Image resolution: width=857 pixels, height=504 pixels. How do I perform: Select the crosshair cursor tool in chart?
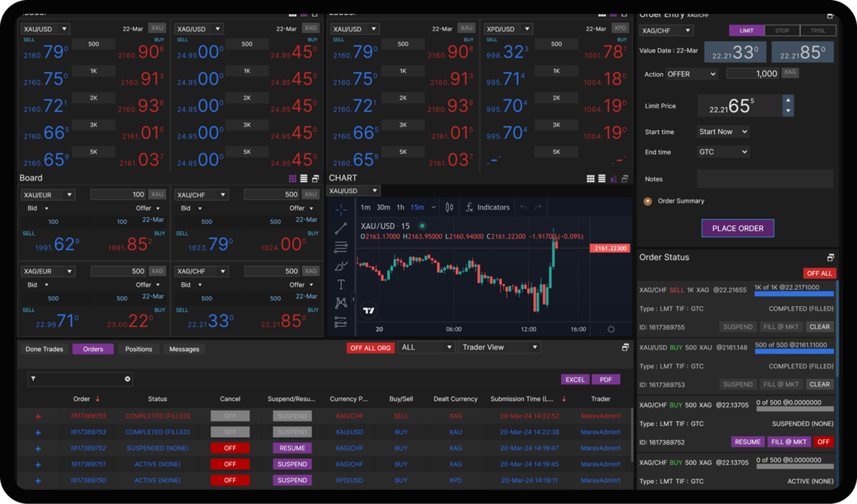click(x=341, y=209)
